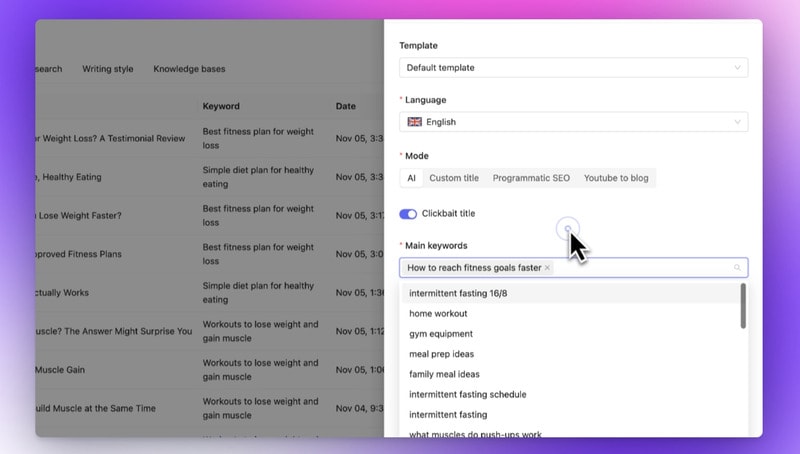
Task: Switch to Youtube to blog mode
Action: pyautogui.click(x=616, y=178)
